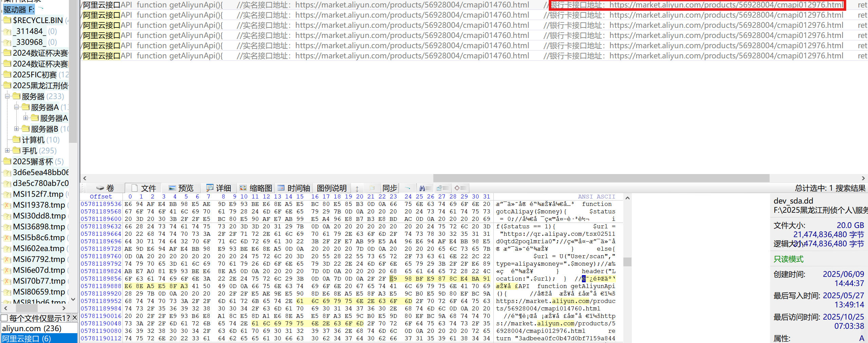The image size is (868, 343).
Task: Check the 每个文件仅显示1 checkbox
Action: 4,318
